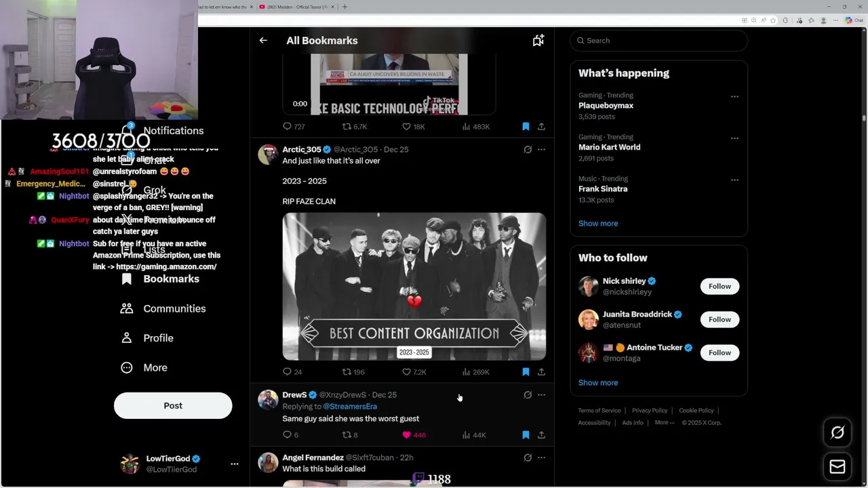Open the Messages floating envelope button
The height and width of the screenshot is (488, 868).
coord(837,467)
